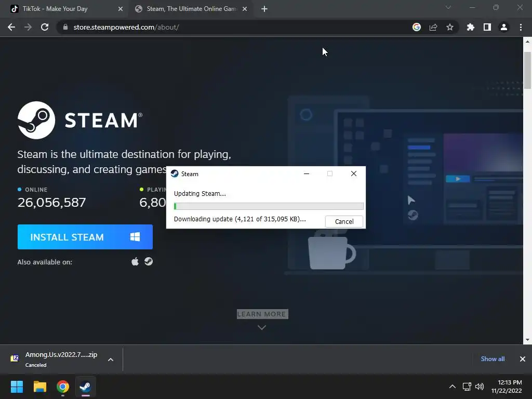Viewport: 532px width, 399px height.
Task: Click the ONLINE player count 26,056,587
Action: pos(51,203)
